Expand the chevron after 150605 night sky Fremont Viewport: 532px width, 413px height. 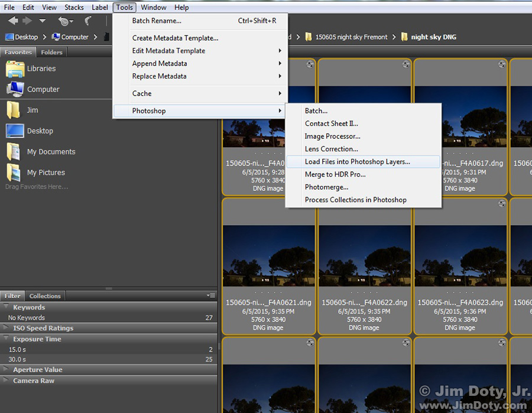[x=394, y=37]
